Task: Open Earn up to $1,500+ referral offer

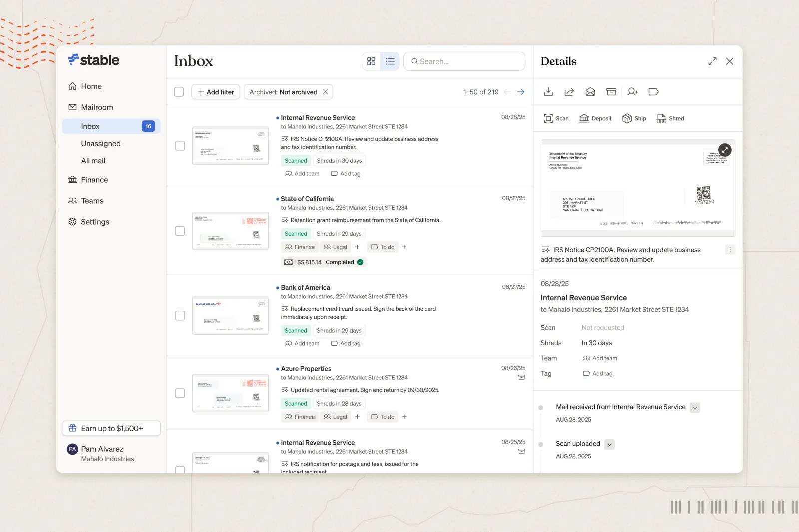Action: pos(111,428)
